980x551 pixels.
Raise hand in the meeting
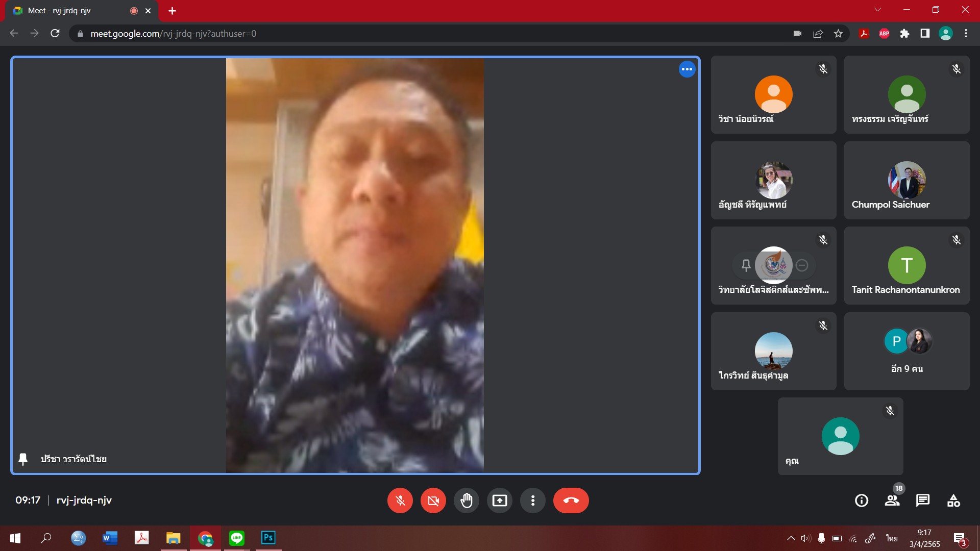click(466, 500)
